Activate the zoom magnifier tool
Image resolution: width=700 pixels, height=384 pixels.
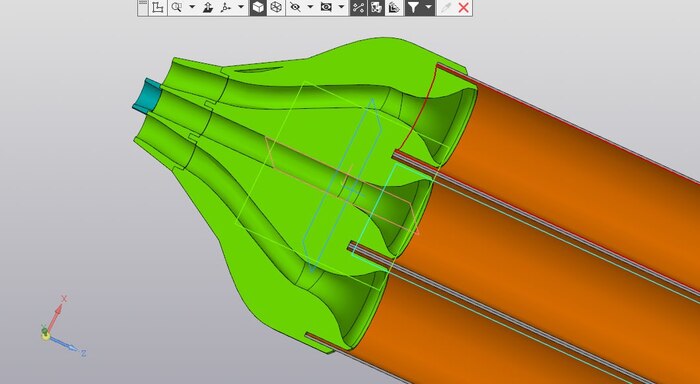(177, 7)
